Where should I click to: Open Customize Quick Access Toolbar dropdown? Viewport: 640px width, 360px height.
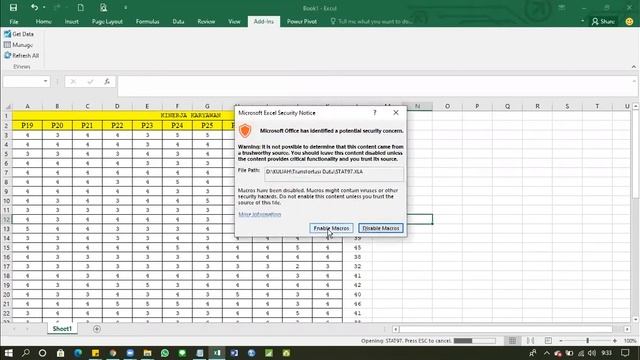[125, 8]
